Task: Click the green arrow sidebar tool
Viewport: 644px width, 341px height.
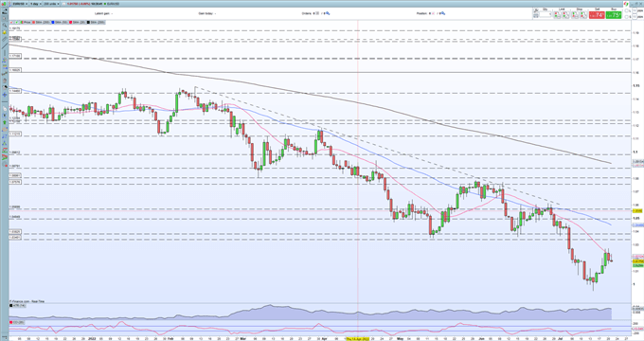Action: coord(5,122)
